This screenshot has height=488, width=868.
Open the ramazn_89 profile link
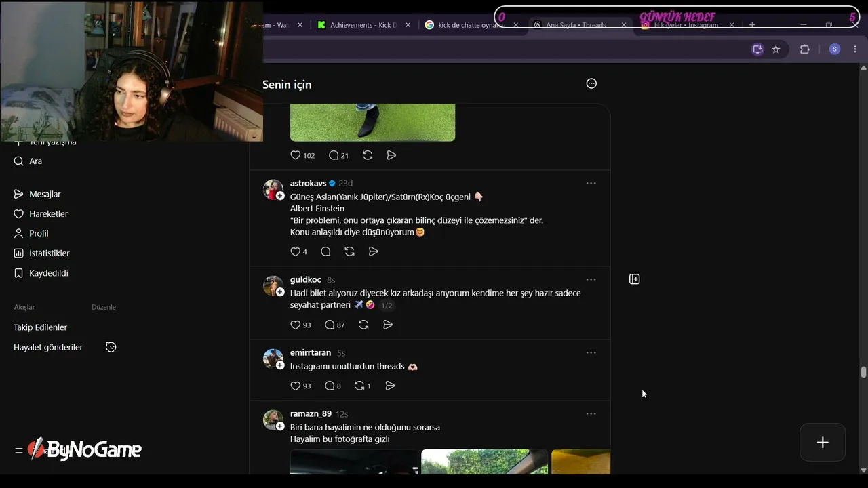point(311,413)
